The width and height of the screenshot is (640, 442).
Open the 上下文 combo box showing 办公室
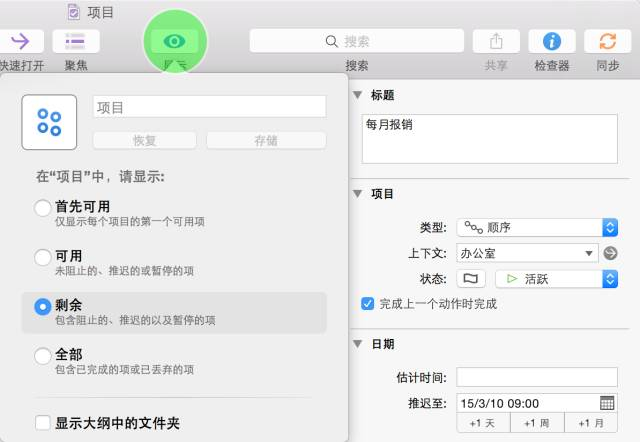point(527,253)
